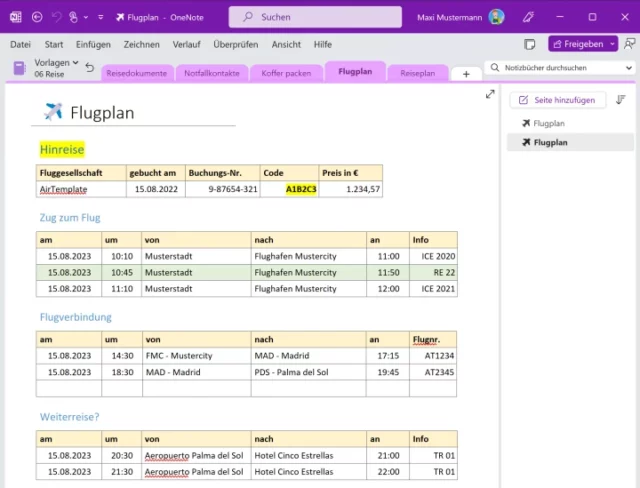Expand search scope dropdown chevron

(629, 68)
